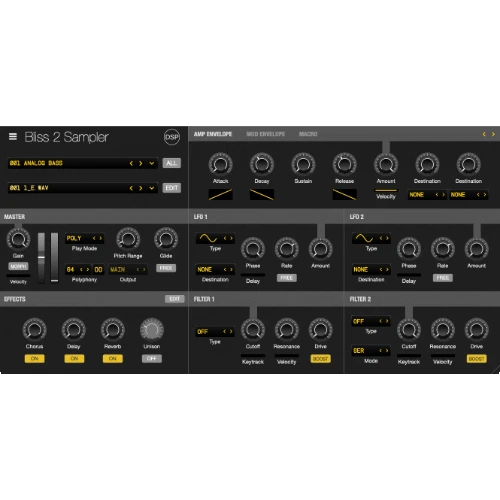This screenshot has height=500, width=500.
Task: Adjust the Filter 1 Resonance knob
Action: (286, 330)
